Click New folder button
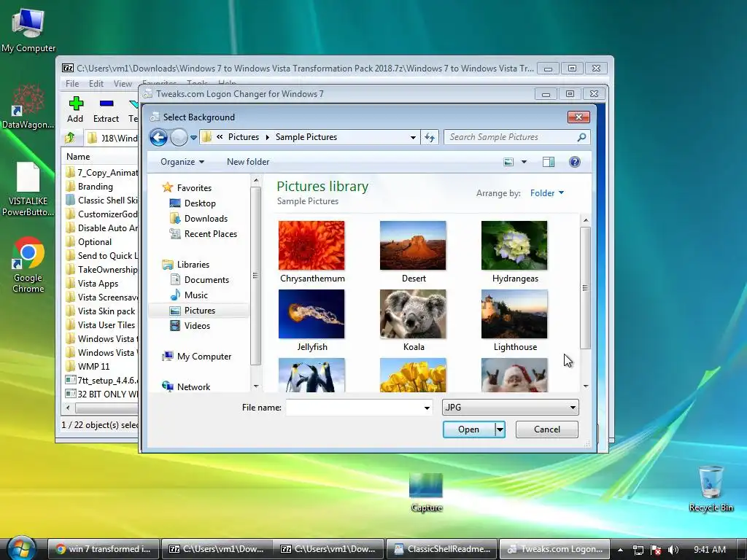Viewport: 747px width, 560px height. point(248,162)
